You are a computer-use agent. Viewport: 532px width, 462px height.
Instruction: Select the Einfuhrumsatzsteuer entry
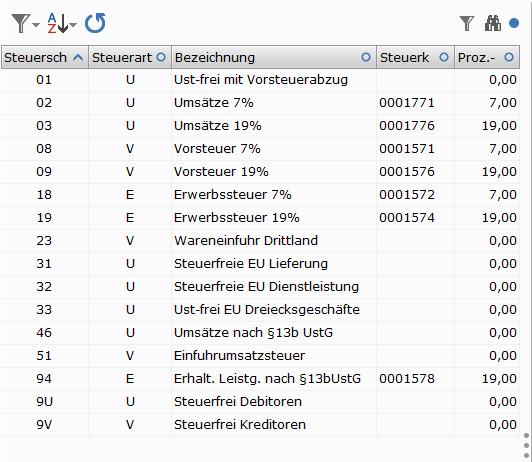239,356
